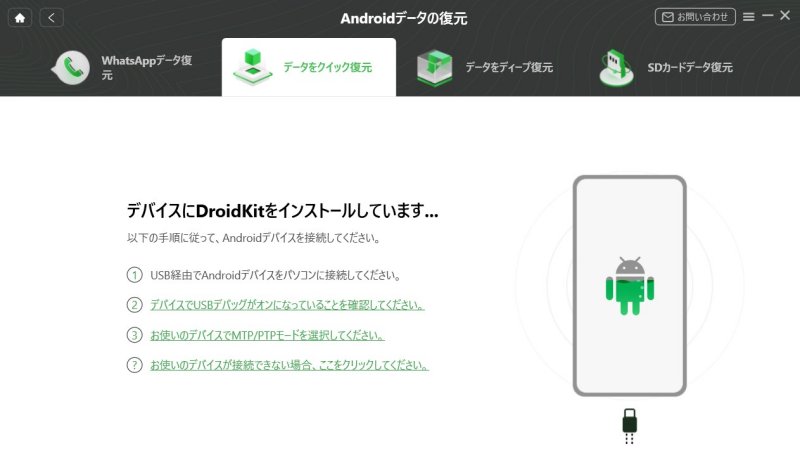The width and height of the screenshot is (800, 475).
Task: Open the device cannot connect help link
Action: tap(289, 365)
